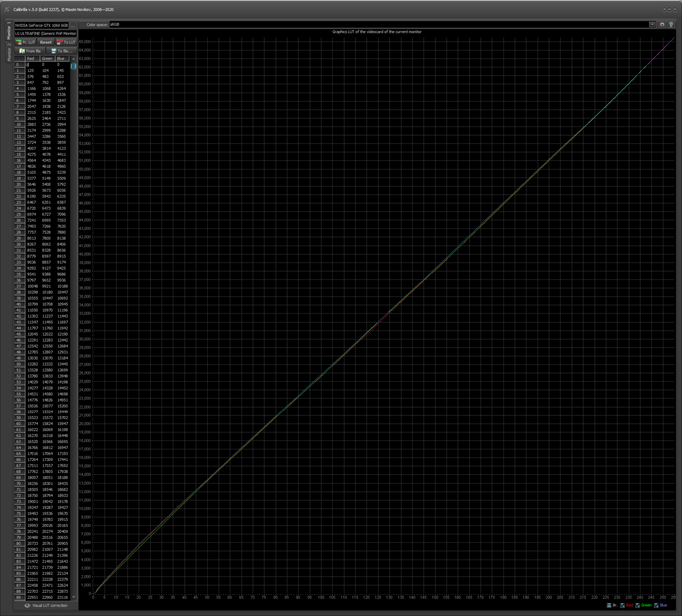This screenshot has height=616, width=682.
Task: Click row header 42 in the LUT table
Action: 19,316
